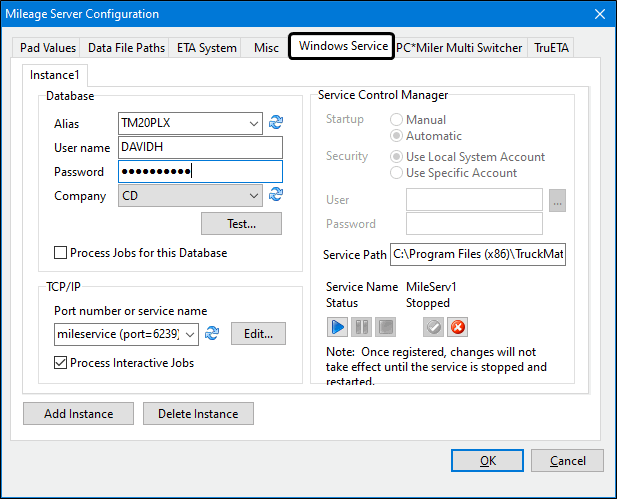617x499 pixels.
Task: Select the Manual startup option
Action: click(x=396, y=119)
